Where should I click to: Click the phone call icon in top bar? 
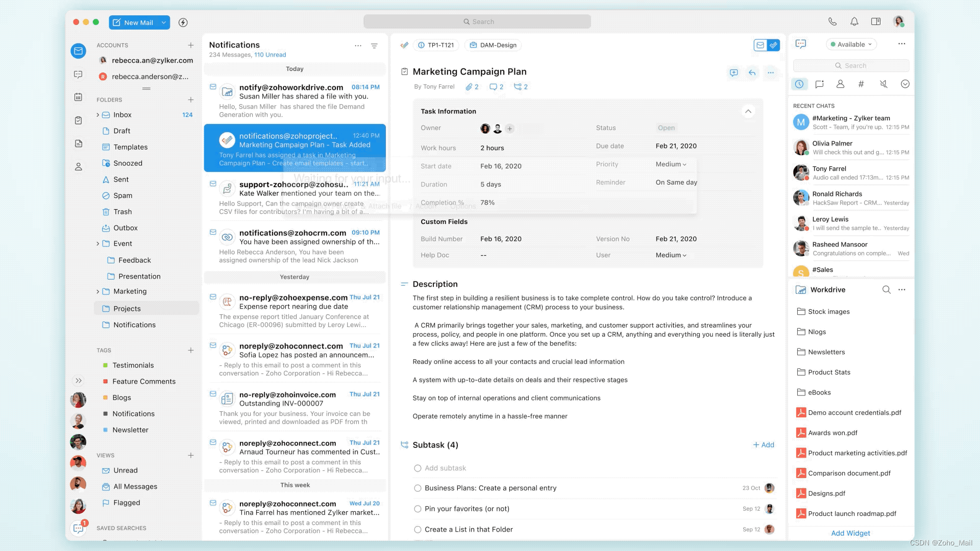click(832, 21)
